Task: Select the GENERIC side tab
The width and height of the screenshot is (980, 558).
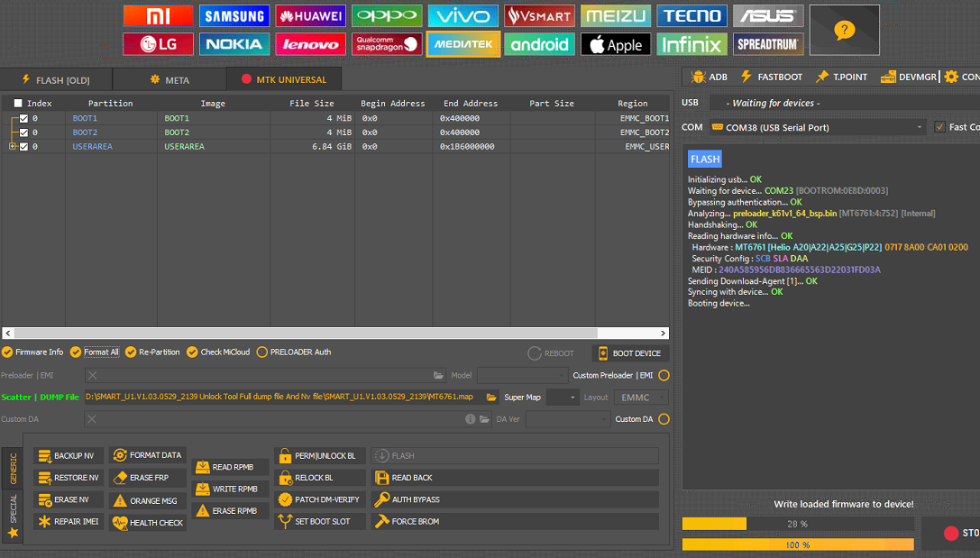Action: tap(13, 470)
